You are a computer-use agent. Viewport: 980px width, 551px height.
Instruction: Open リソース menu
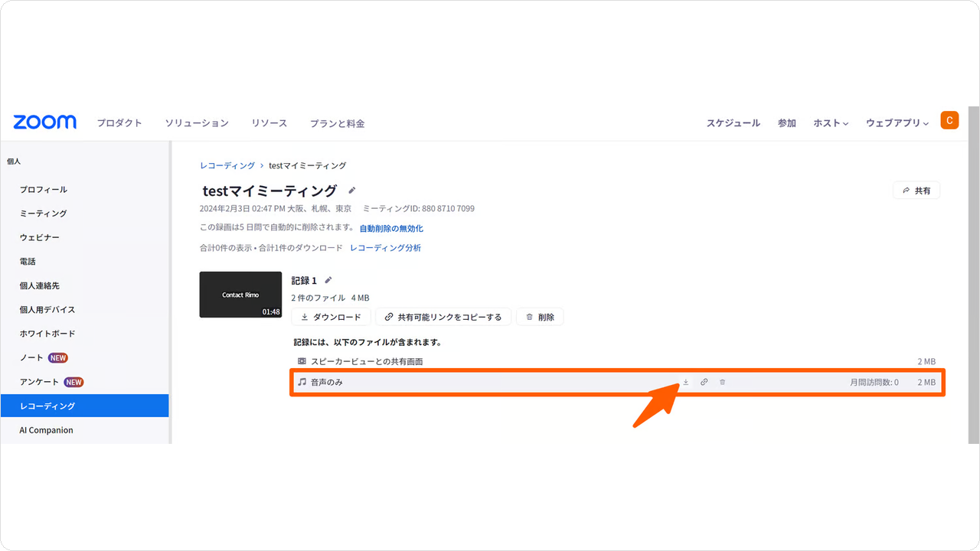269,122
